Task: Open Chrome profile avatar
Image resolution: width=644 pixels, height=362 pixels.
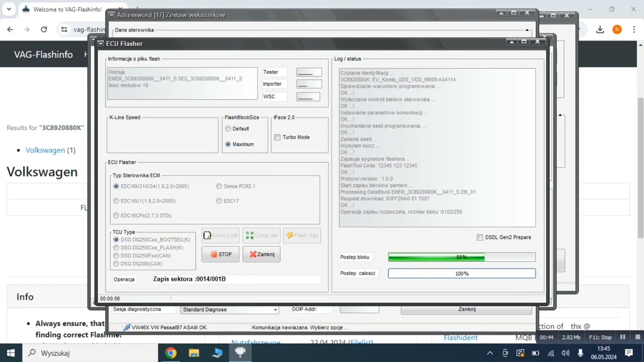Action: coord(617,30)
